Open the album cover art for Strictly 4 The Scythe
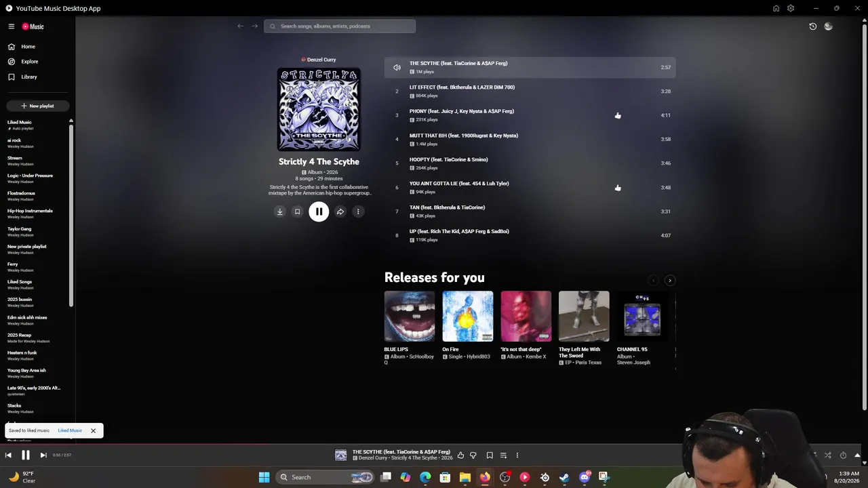Viewport: 868px width, 488px height. tap(319, 109)
